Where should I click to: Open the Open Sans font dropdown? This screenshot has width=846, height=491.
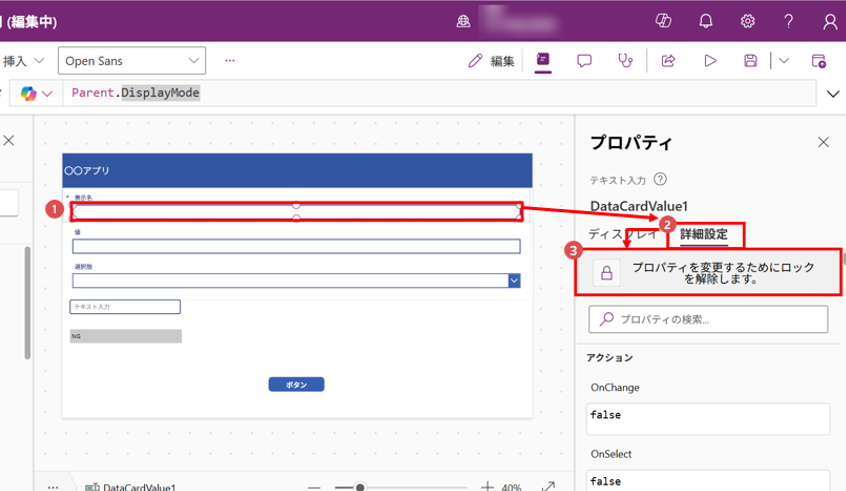(131, 61)
